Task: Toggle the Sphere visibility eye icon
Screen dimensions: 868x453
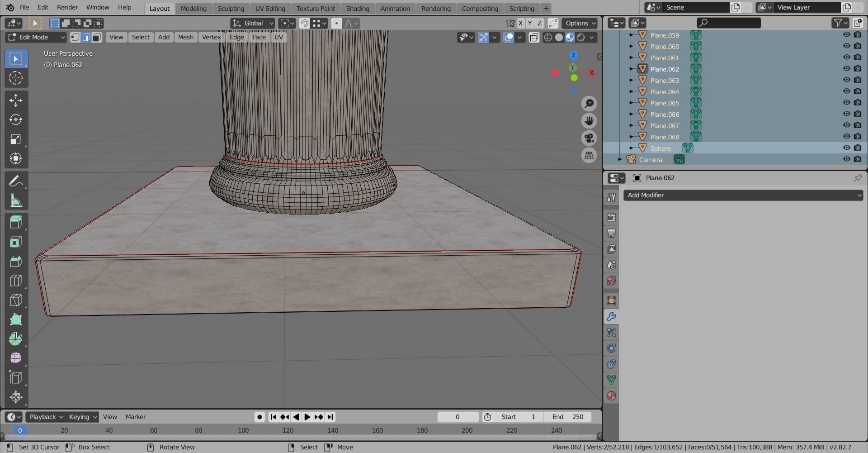Action: tap(847, 148)
